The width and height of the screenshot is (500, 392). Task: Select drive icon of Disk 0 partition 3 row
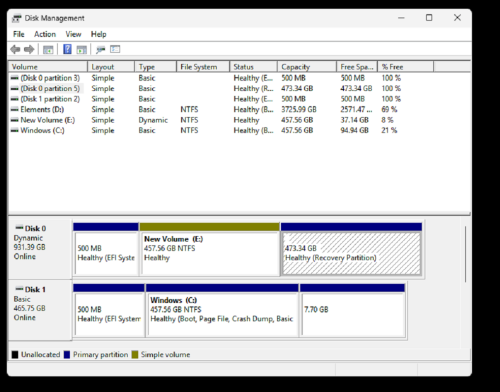coord(14,78)
